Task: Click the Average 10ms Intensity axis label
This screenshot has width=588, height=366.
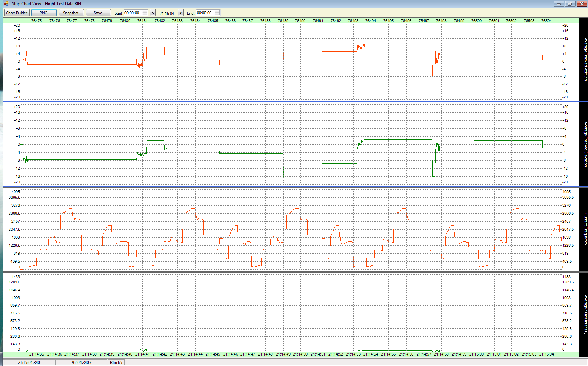Action: tap(585, 314)
